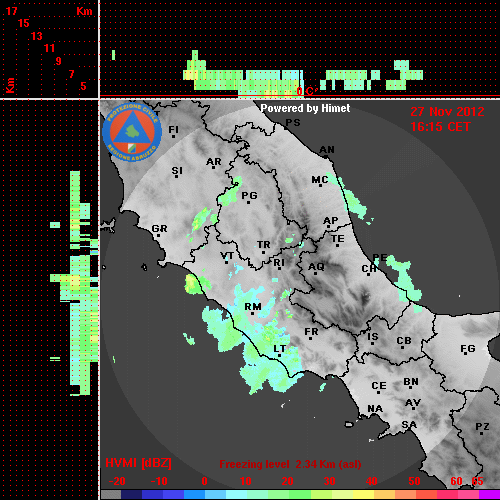Click the AN city label

click(x=327, y=150)
